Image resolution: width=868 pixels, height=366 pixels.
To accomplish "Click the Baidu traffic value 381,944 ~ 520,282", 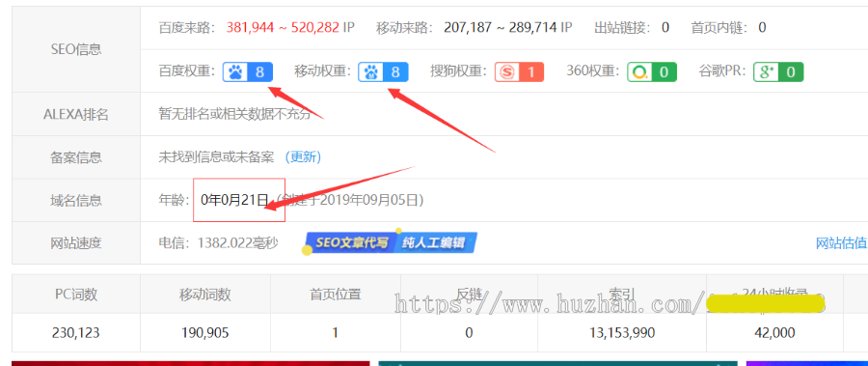I will pos(283,27).
